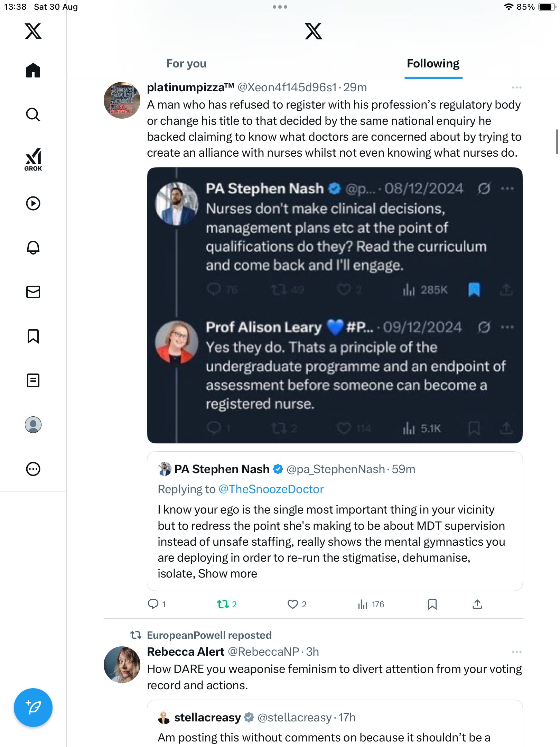Expand the sidebar More menu
The height and width of the screenshot is (747, 560).
[x=33, y=469]
